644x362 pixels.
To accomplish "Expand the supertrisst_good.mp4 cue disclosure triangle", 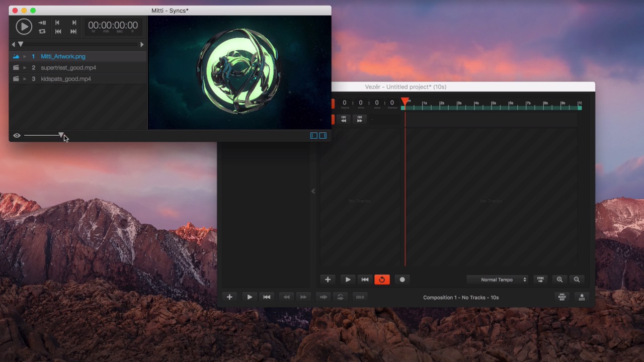I will [x=25, y=67].
